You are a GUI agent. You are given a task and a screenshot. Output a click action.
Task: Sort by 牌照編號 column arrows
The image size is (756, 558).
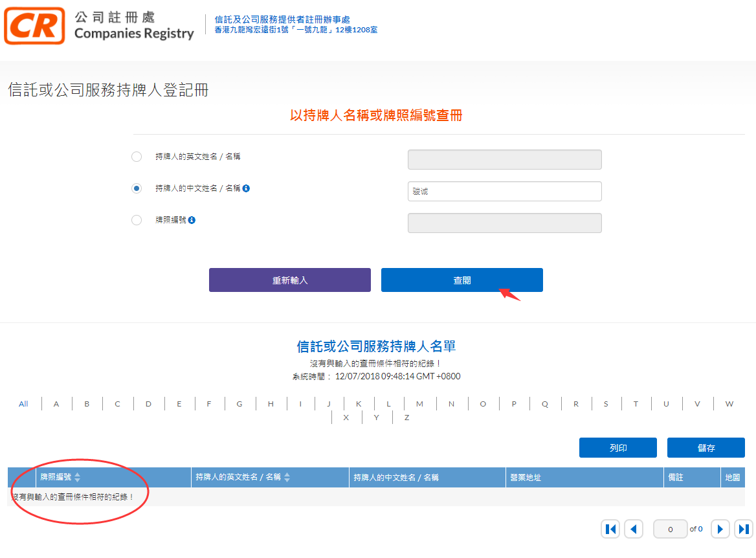(x=78, y=478)
